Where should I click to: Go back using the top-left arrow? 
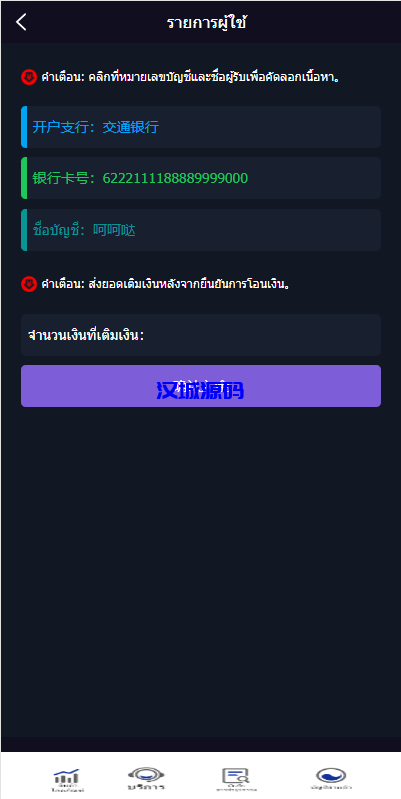pos(21,22)
